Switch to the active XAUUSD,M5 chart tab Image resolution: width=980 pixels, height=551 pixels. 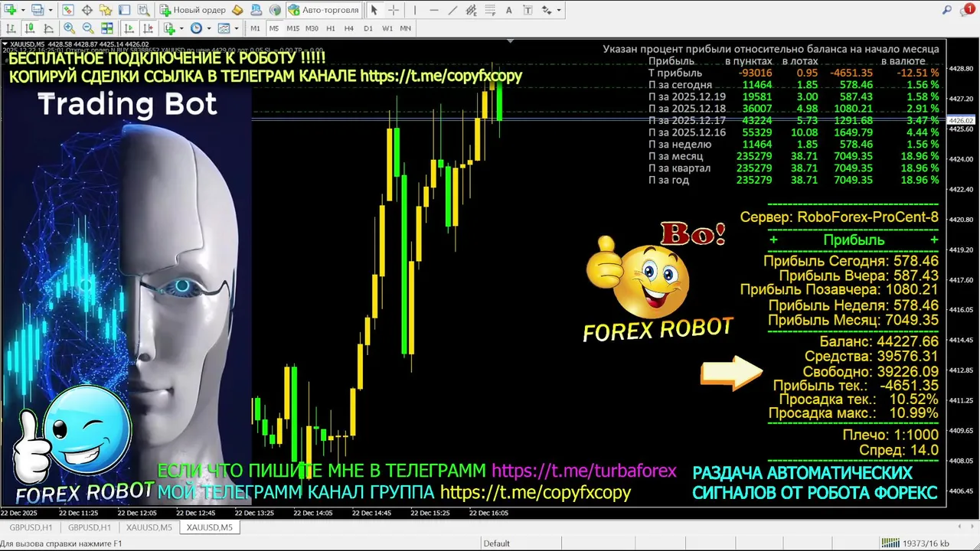coord(209,527)
